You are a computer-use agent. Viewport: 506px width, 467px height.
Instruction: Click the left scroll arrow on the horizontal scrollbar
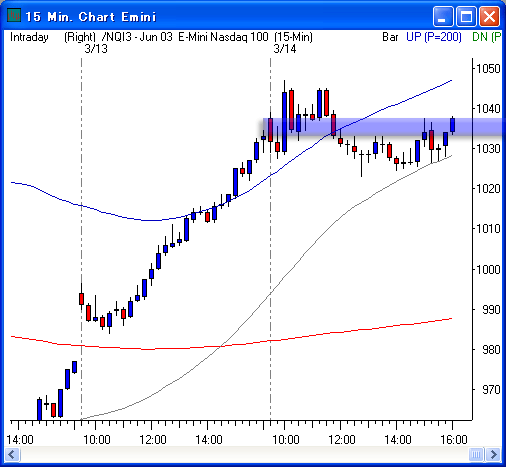pyautogui.click(x=12, y=454)
